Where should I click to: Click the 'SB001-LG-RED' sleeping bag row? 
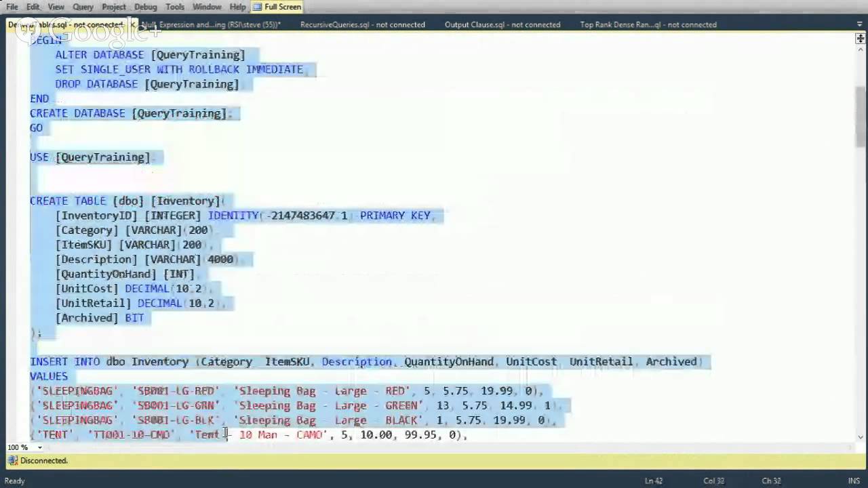(287, 391)
